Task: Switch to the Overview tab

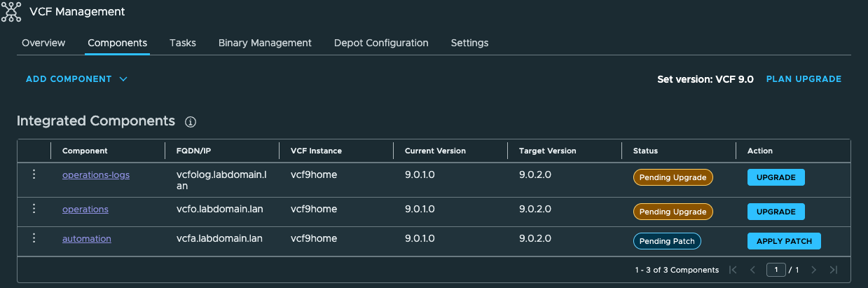Action: (43, 43)
